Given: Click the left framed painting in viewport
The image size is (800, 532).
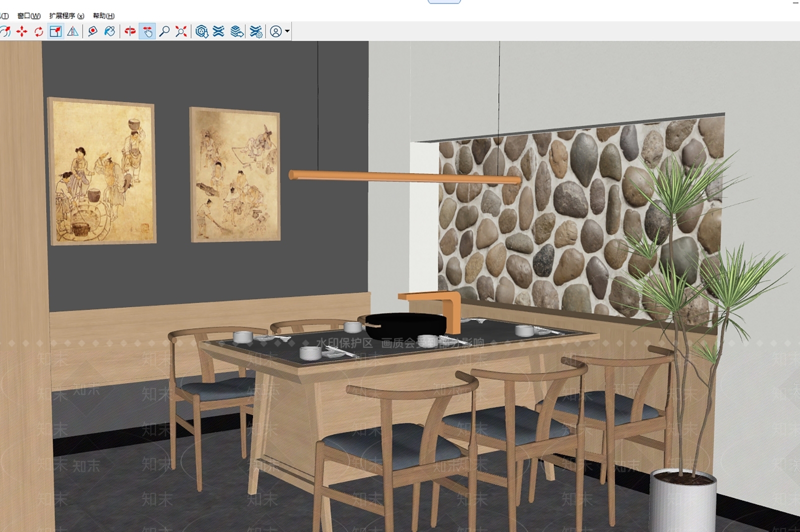Looking at the screenshot, I should 102,171.
